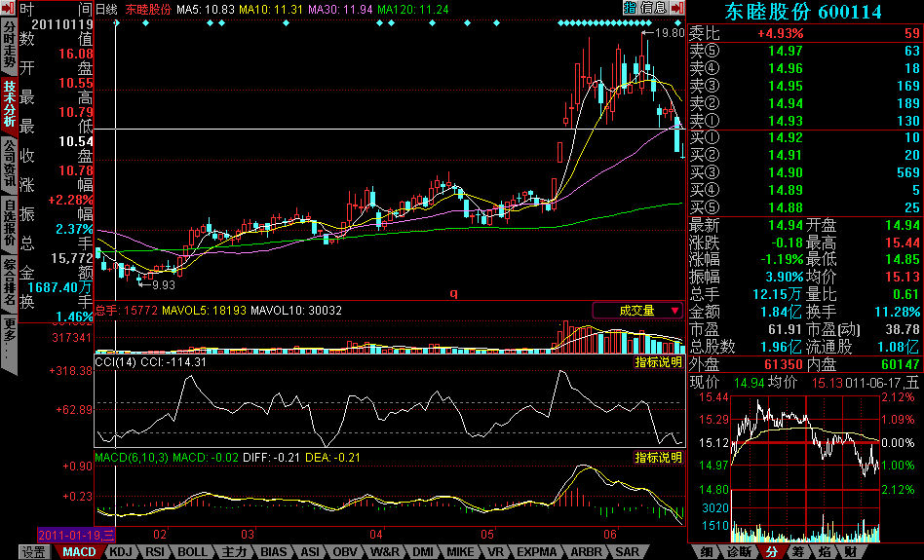Select the 筹 chip distribution button
Image resolution: width=924 pixels, height=560 pixels.
click(x=797, y=552)
